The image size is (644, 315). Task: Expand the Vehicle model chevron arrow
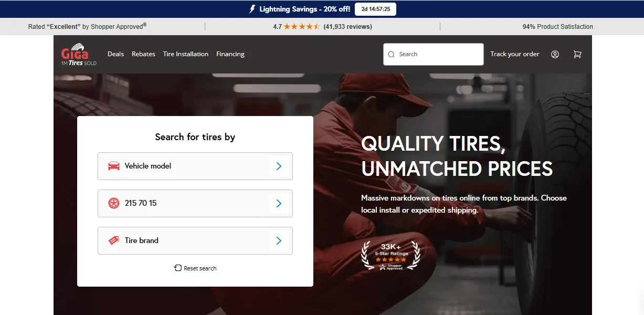point(279,166)
